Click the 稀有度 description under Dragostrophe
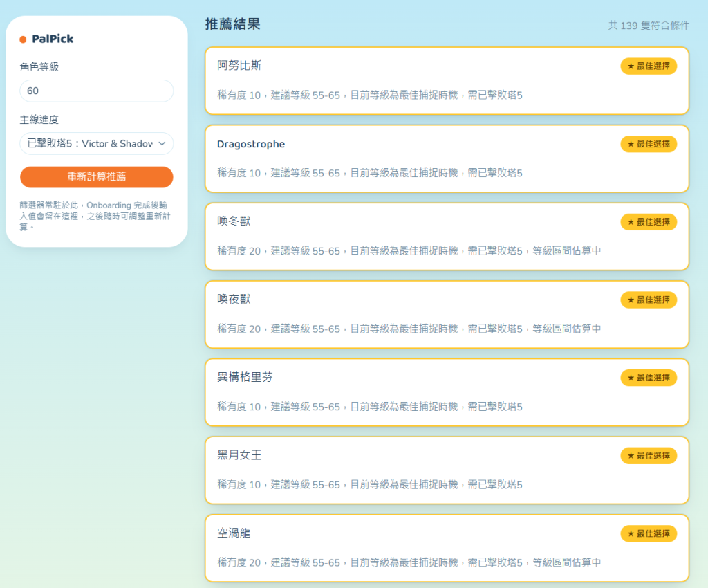 370,173
